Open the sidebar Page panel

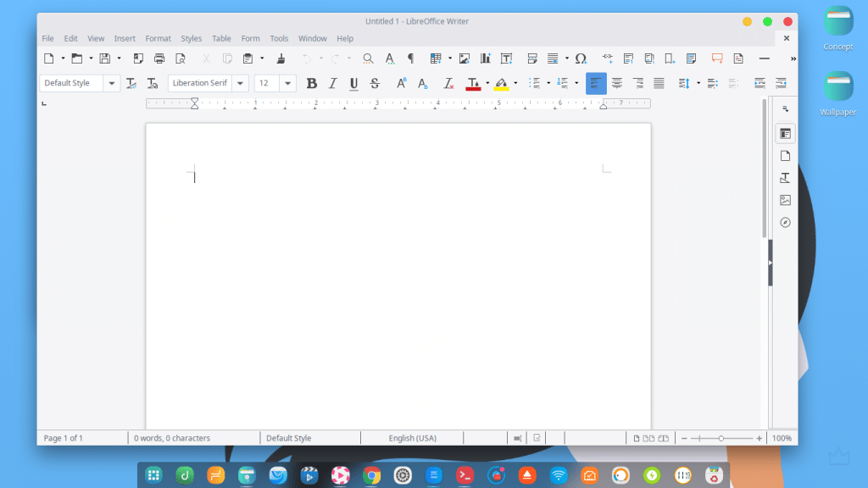pos(785,156)
